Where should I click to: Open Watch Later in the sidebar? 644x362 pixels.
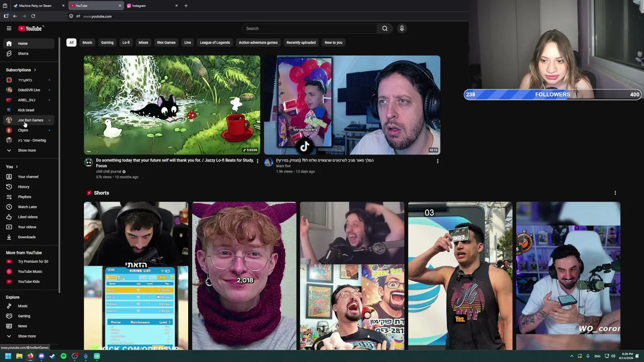point(28,207)
